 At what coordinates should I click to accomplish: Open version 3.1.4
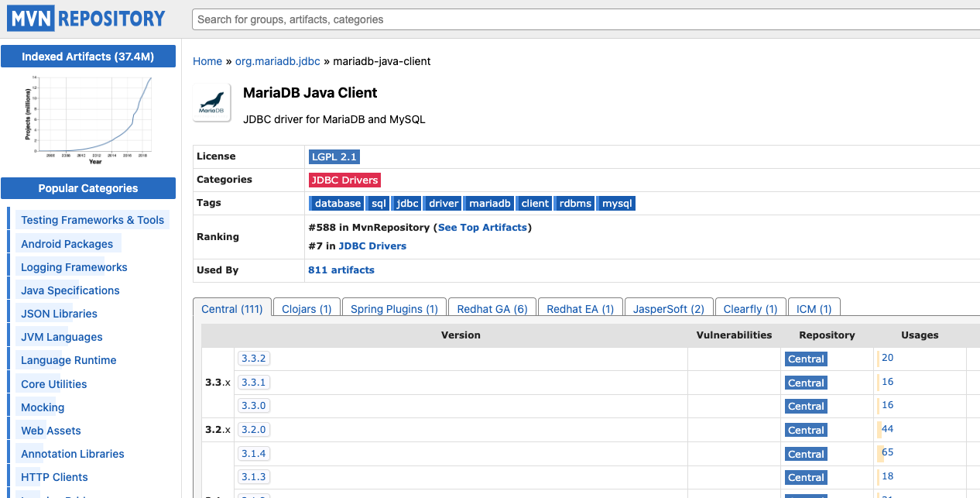254,454
